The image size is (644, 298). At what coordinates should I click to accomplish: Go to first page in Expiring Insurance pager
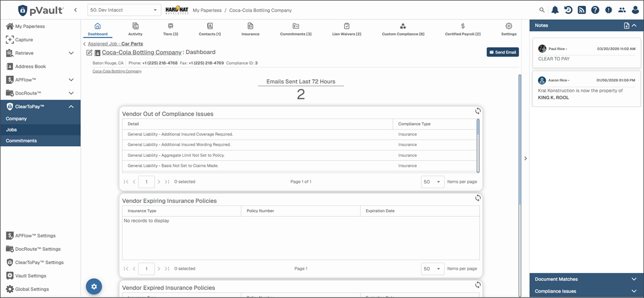tap(126, 269)
